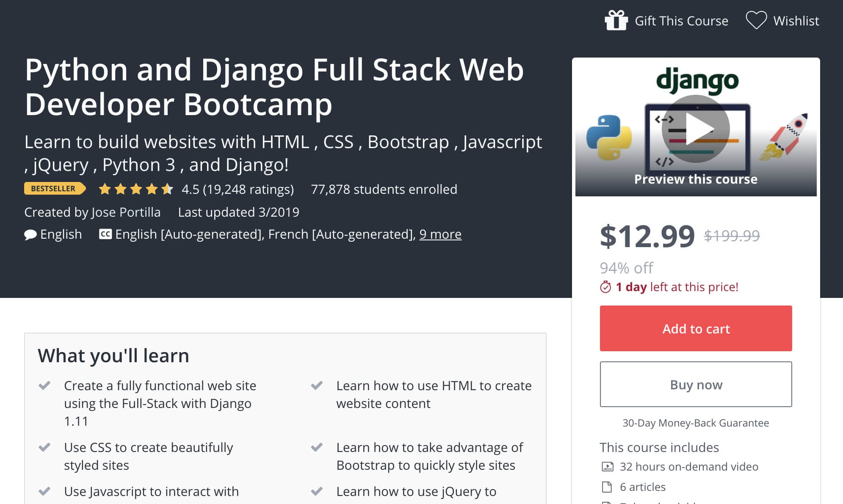The width and height of the screenshot is (843, 504).
Task: Click the closed captions CC icon
Action: coord(105,234)
